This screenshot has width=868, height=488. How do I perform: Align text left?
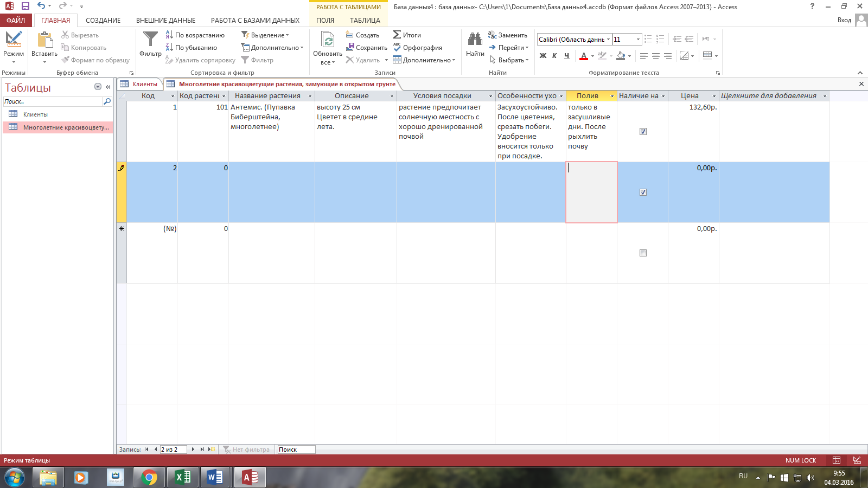click(644, 55)
